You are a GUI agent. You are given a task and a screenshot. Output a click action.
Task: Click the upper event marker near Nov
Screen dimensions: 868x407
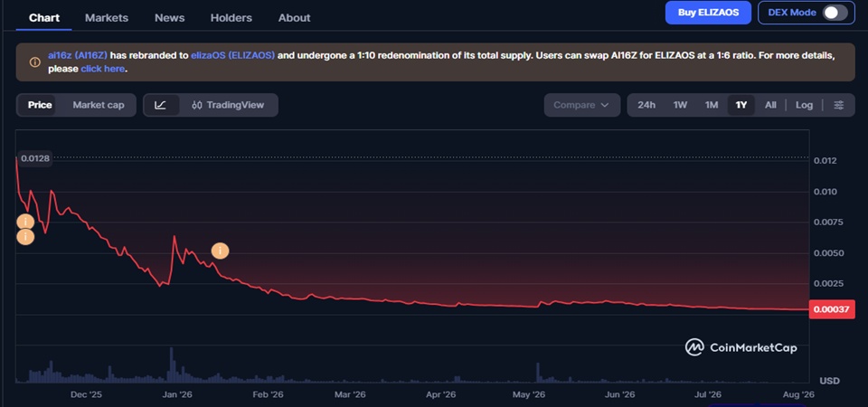[25, 222]
